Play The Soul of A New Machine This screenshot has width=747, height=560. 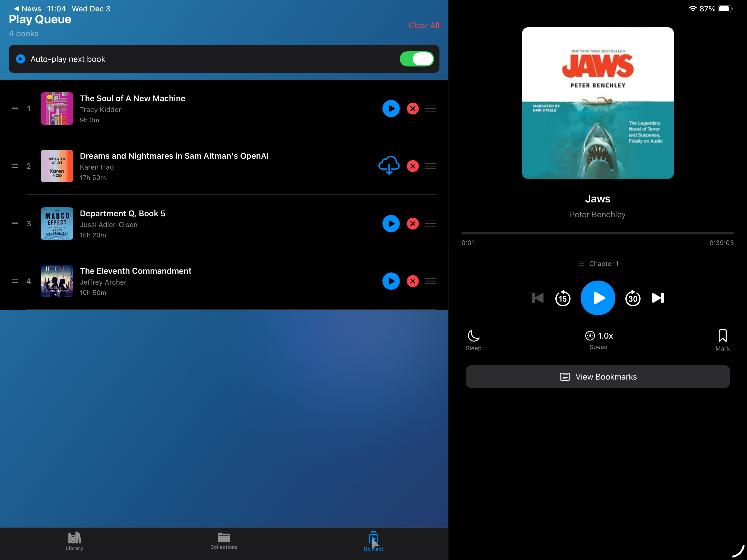pyautogui.click(x=391, y=109)
